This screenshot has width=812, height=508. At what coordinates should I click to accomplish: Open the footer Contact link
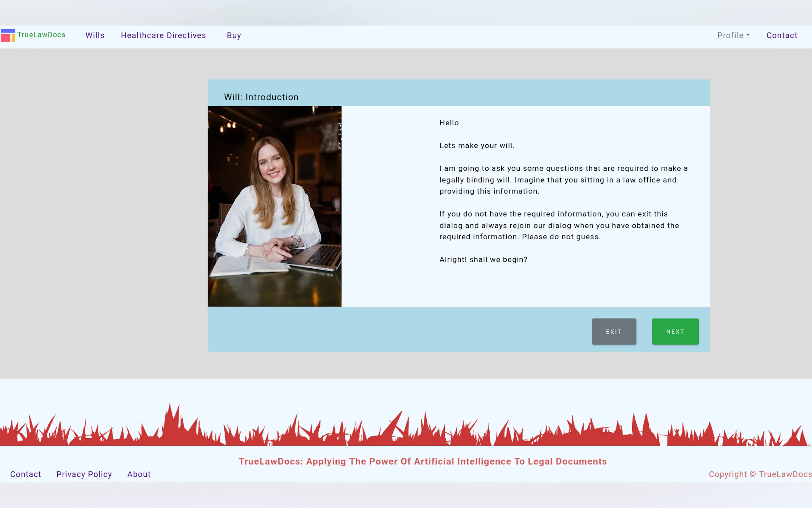coord(26,474)
